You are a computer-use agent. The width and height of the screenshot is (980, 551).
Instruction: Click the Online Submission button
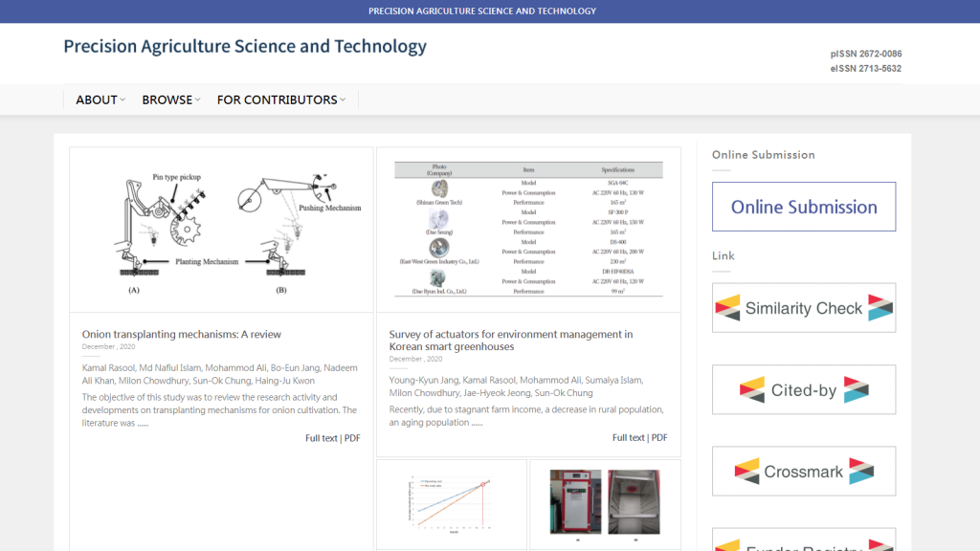[804, 207]
